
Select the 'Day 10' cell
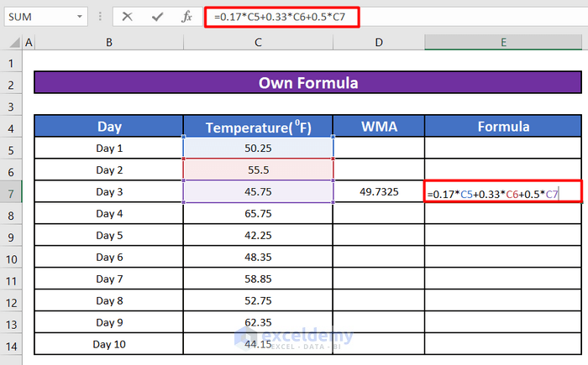coord(109,344)
